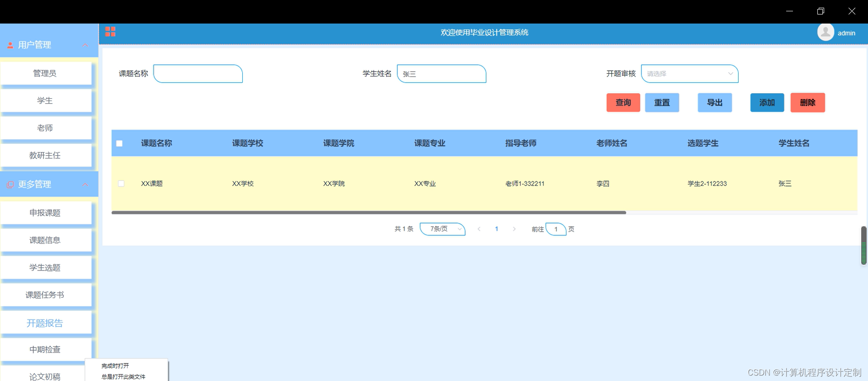Focus the 学生姓名 input containing 张三
This screenshot has width=868, height=381.
[442, 74]
